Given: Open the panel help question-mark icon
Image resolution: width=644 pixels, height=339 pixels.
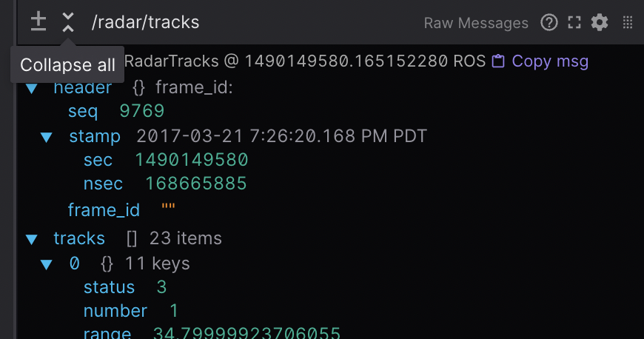Looking at the screenshot, I should [549, 23].
